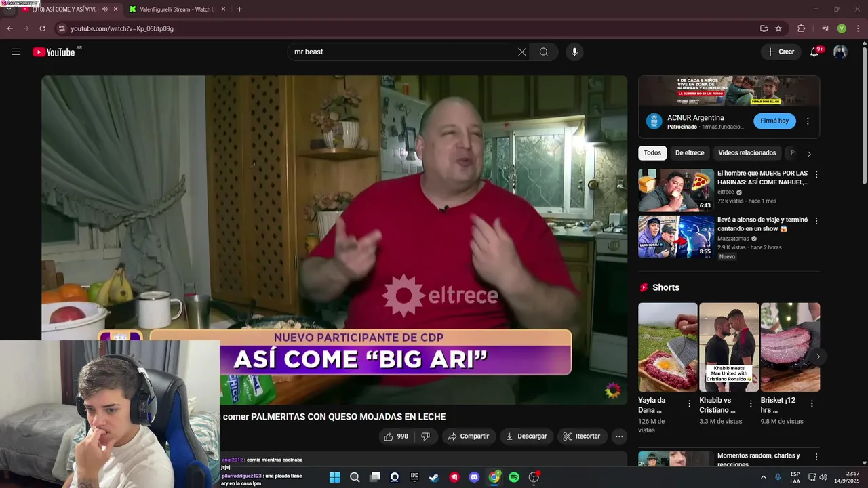The height and width of the screenshot is (488, 868).
Task: Open ACNUR Argentina ad title
Action: [x=695, y=118]
